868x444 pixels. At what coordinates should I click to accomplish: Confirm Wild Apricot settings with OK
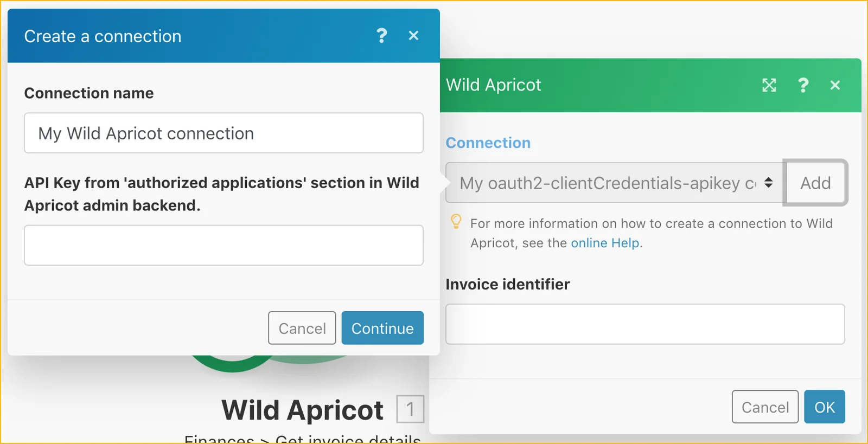coord(825,407)
